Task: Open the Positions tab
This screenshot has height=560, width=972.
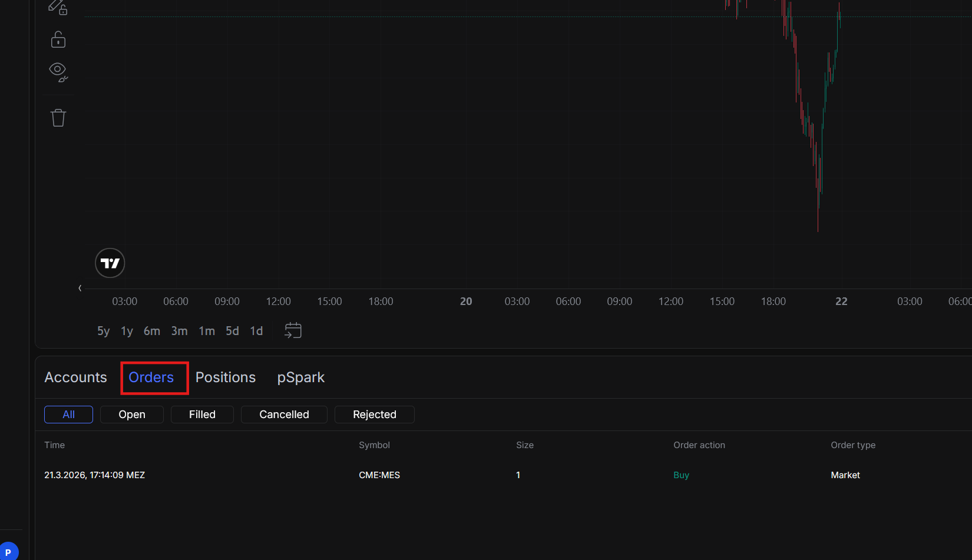Action: [x=226, y=377]
